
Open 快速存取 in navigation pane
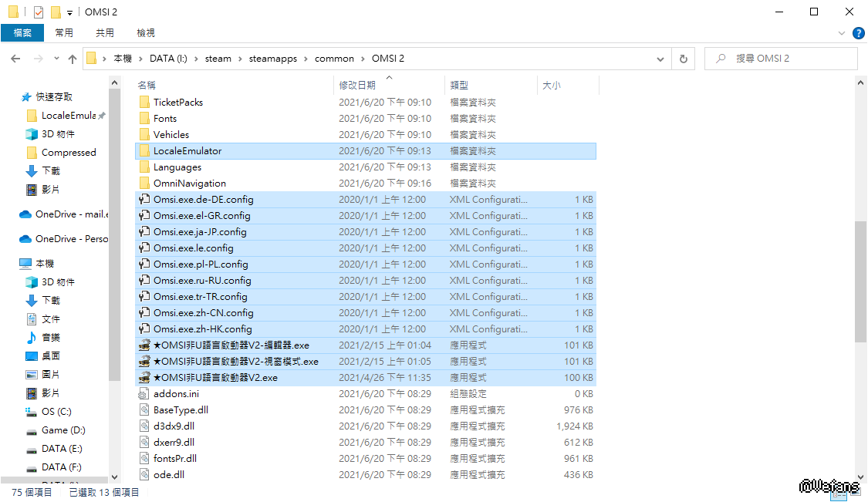click(54, 97)
